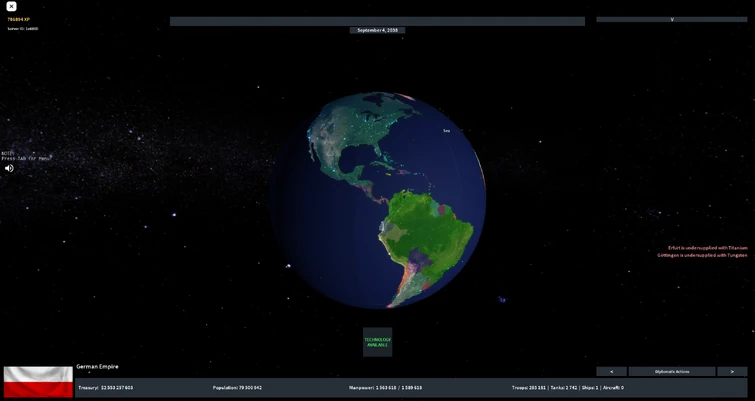Click the Press TAB for Menu note
This screenshot has height=401, width=755.
point(26,156)
